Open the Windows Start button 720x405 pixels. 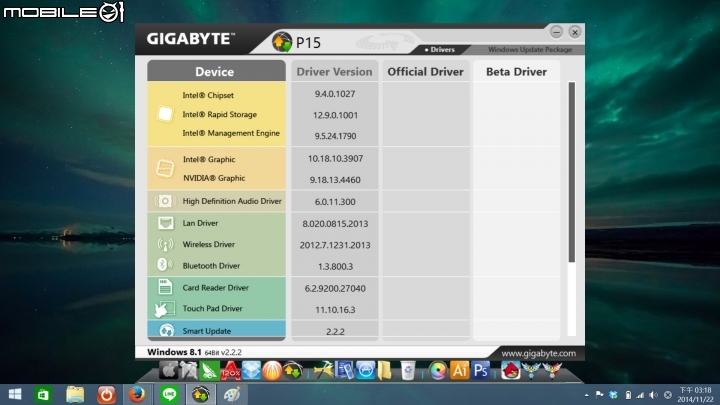15,394
